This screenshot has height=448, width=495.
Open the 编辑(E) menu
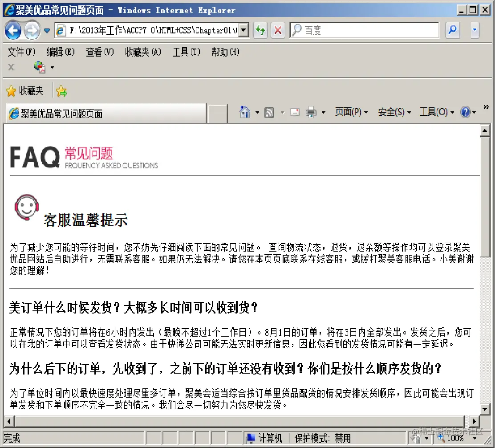pos(61,52)
